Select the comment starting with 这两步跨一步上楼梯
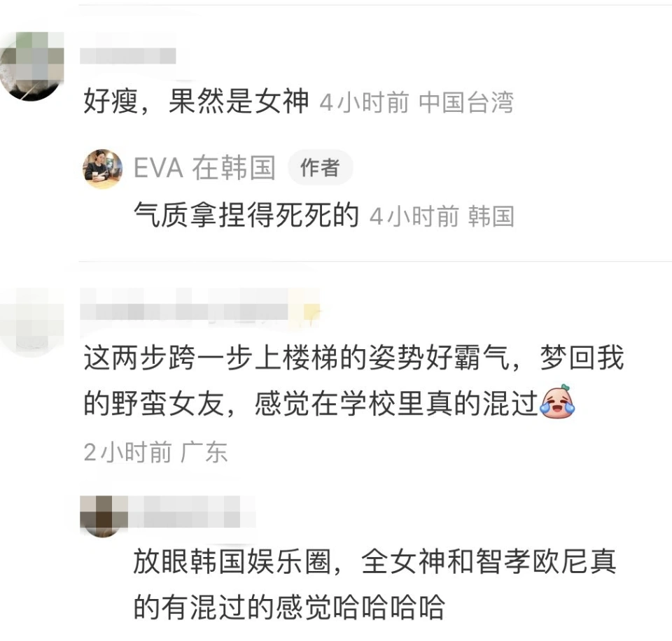Viewport: 672px width, 641px height. (x=353, y=381)
